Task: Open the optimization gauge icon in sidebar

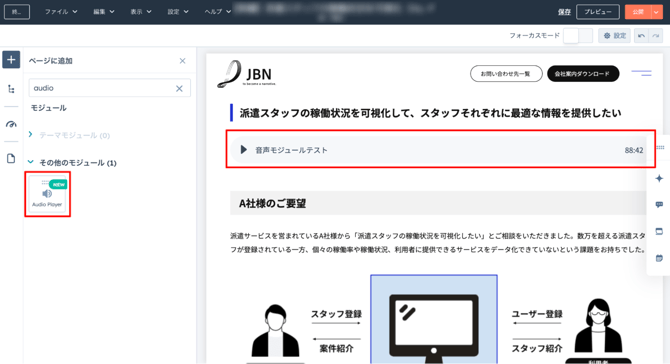Action: tap(11, 124)
